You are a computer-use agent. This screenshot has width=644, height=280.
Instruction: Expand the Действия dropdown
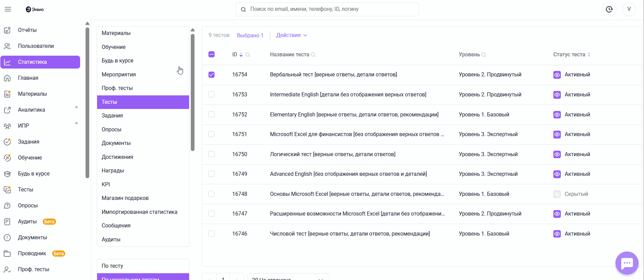(291, 35)
